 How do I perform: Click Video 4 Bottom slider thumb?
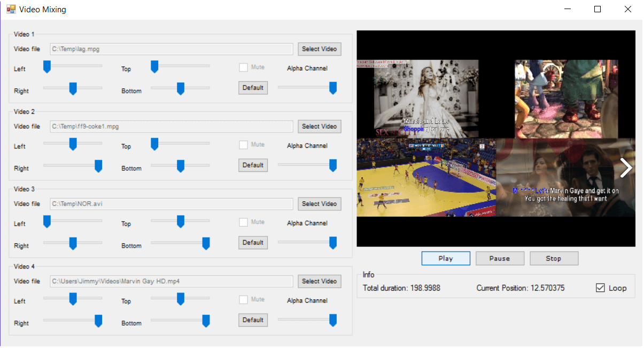pos(206,321)
